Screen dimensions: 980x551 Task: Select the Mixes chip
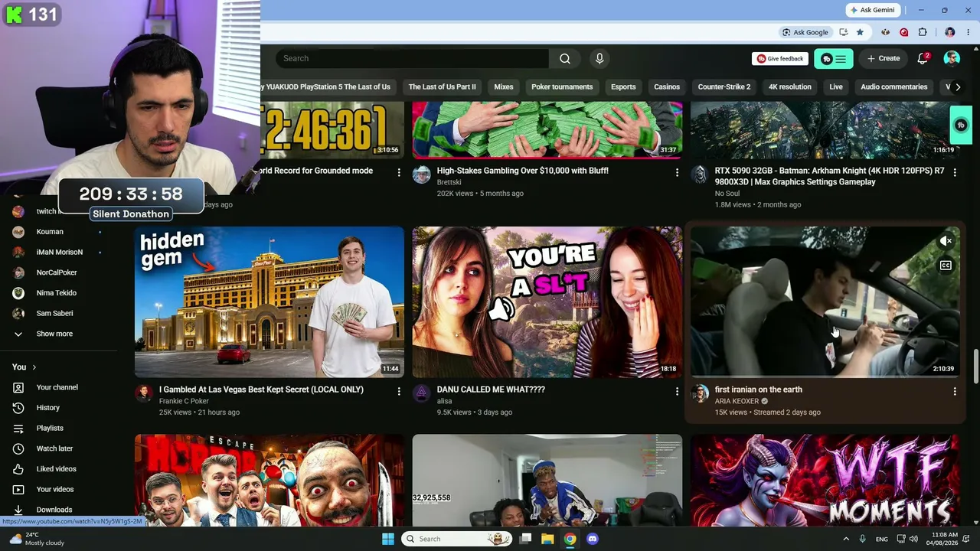504,87
